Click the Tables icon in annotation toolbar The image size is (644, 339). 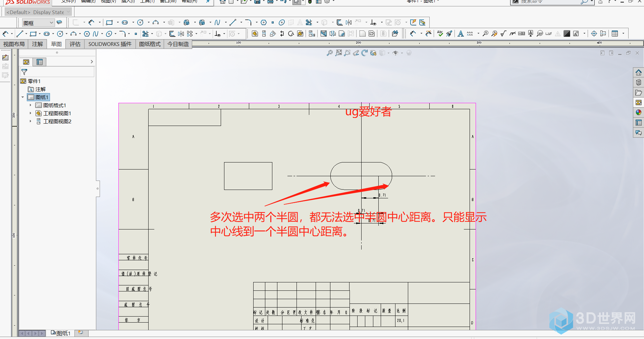coord(615,33)
